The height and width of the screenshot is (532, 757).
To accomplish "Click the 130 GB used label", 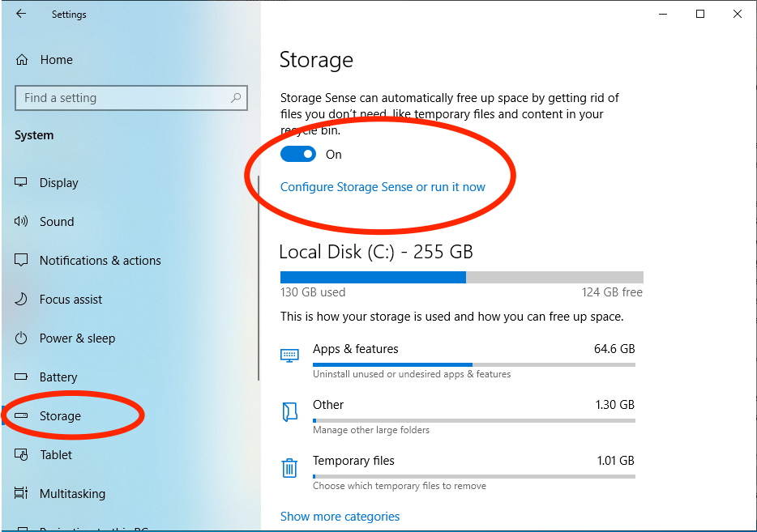I will coord(313,292).
